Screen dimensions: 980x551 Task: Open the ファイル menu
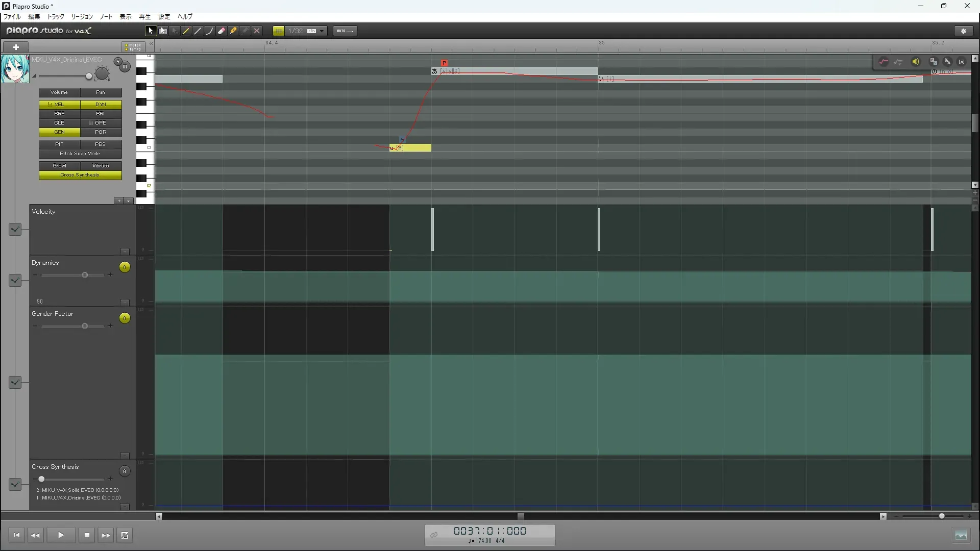(12, 17)
